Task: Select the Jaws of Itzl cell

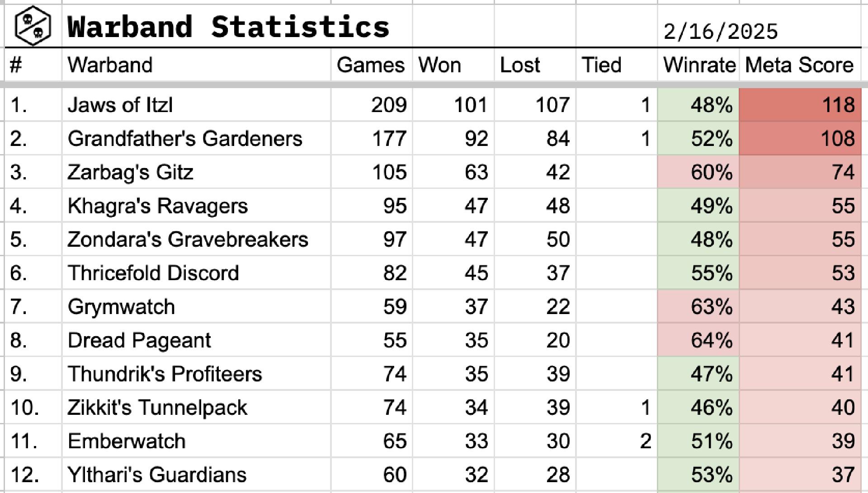Action: point(120,105)
